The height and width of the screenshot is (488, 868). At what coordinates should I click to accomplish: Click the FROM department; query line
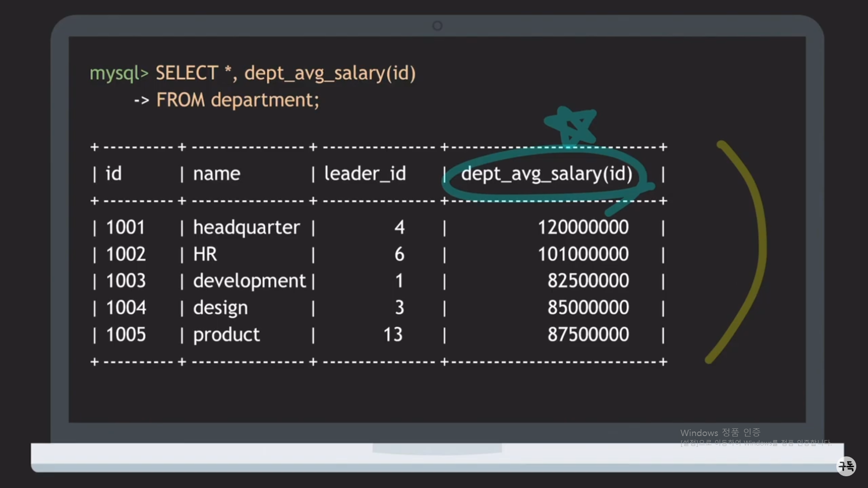pyautogui.click(x=237, y=100)
